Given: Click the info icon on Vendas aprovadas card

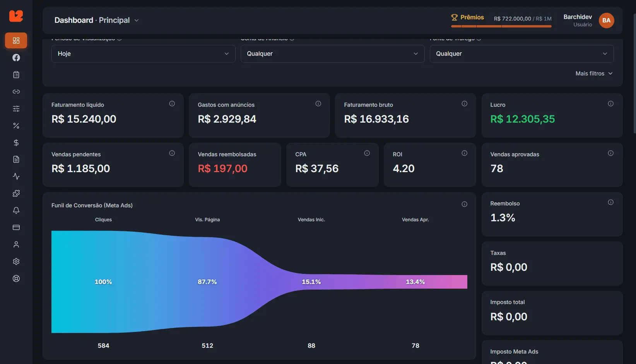Looking at the screenshot, I should tap(610, 153).
